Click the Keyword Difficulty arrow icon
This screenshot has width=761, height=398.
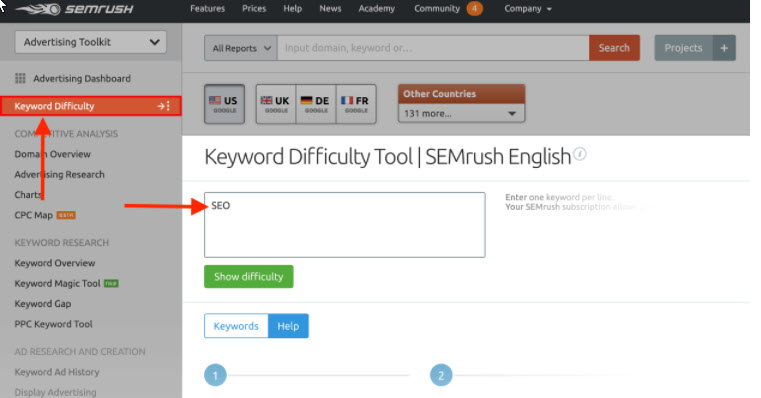pos(161,106)
